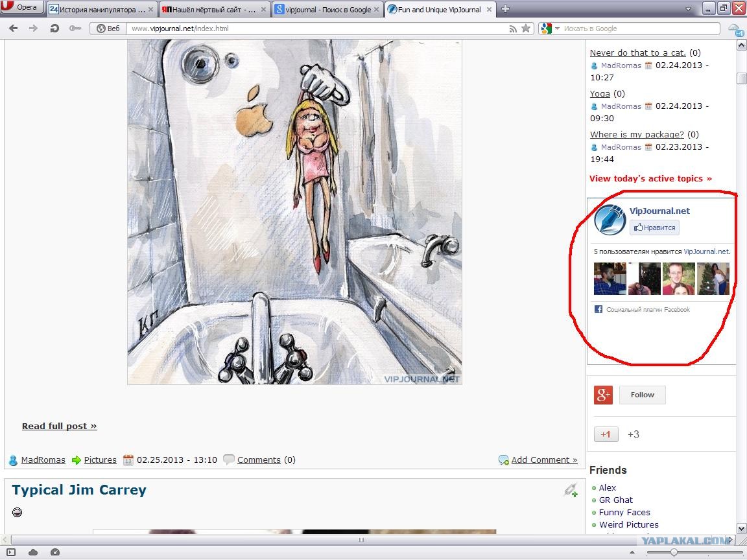Click the bathroom cartoon post image
Image resolution: width=747 pixels, height=560 pixels.
[x=294, y=212]
